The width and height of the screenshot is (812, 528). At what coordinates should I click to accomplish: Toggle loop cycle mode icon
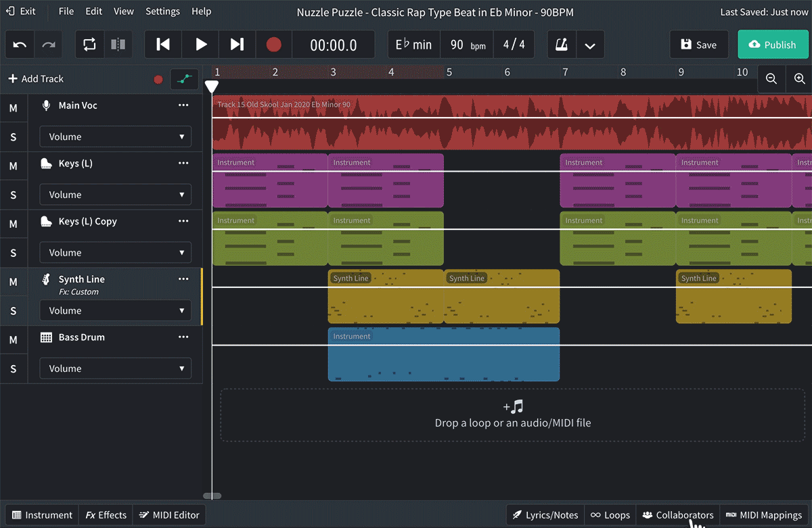(89, 45)
